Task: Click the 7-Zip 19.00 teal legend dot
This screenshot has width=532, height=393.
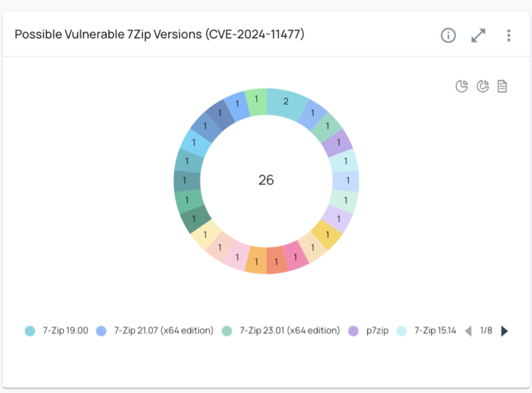Action: pyautogui.click(x=30, y=331)
